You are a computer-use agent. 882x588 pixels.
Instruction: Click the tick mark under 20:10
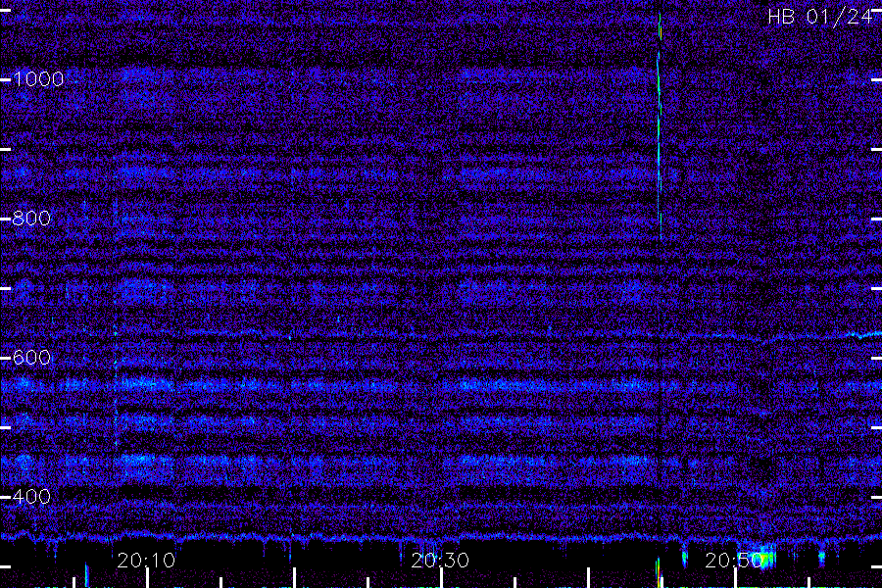click(x=147, y=578)
